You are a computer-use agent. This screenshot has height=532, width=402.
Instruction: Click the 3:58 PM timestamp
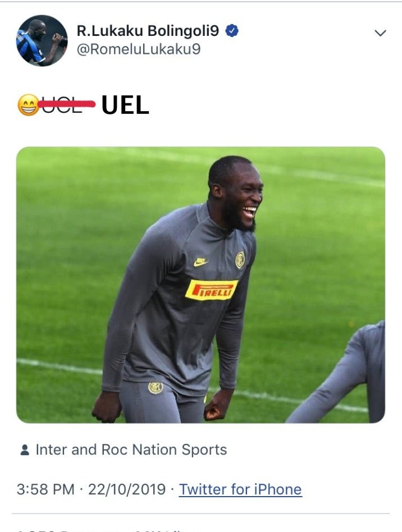[45, 489]
